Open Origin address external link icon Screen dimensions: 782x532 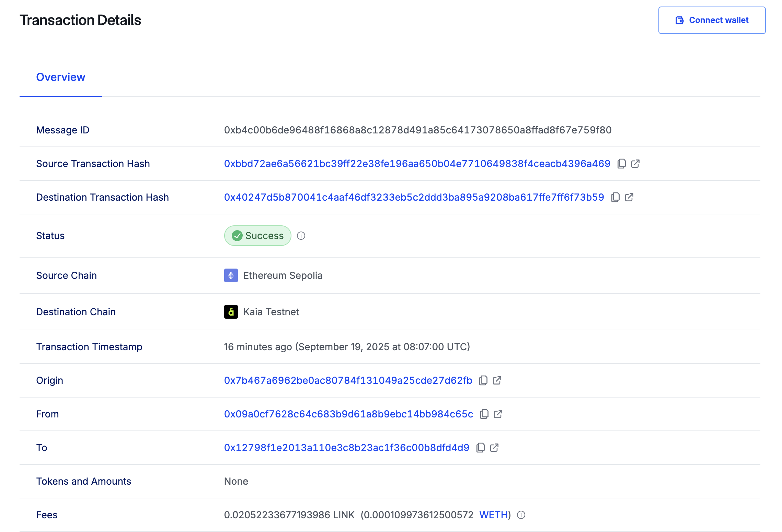(497, 380)
